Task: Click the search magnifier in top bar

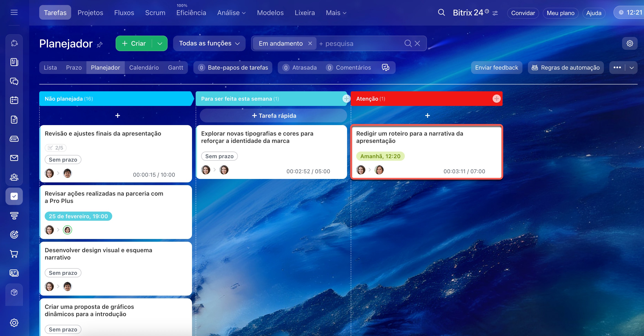Action: point(441,13)
